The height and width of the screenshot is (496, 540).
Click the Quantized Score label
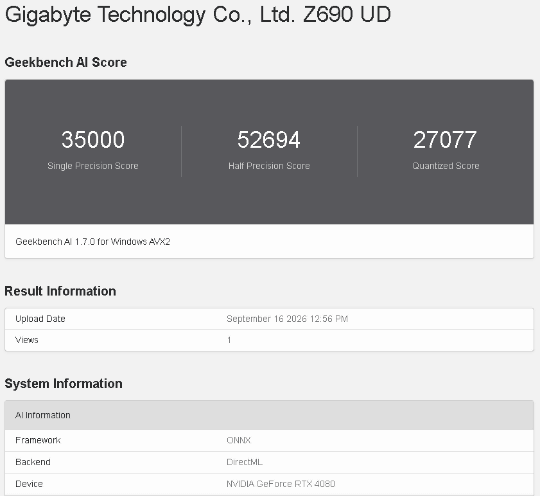pos(446,166)
